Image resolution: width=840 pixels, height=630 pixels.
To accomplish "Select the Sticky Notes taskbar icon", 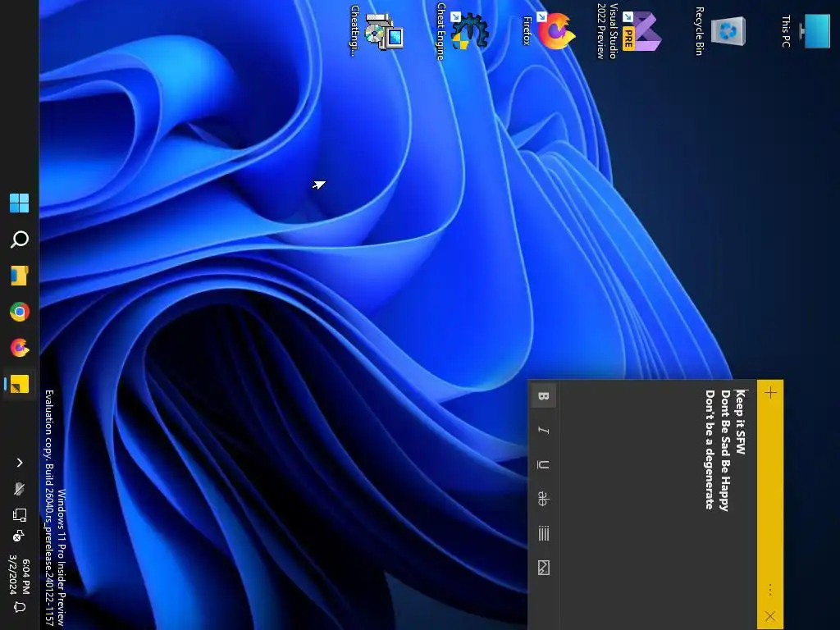I will pos(20,384).
